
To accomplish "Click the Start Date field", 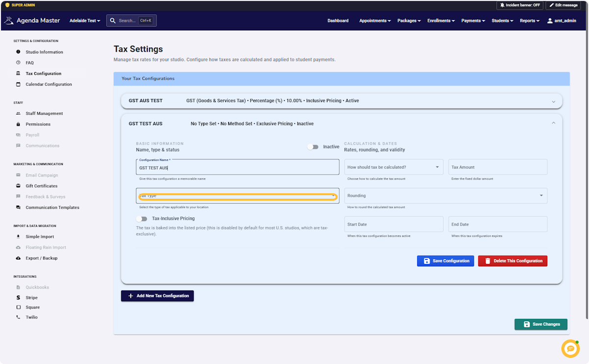I will 394,224.
